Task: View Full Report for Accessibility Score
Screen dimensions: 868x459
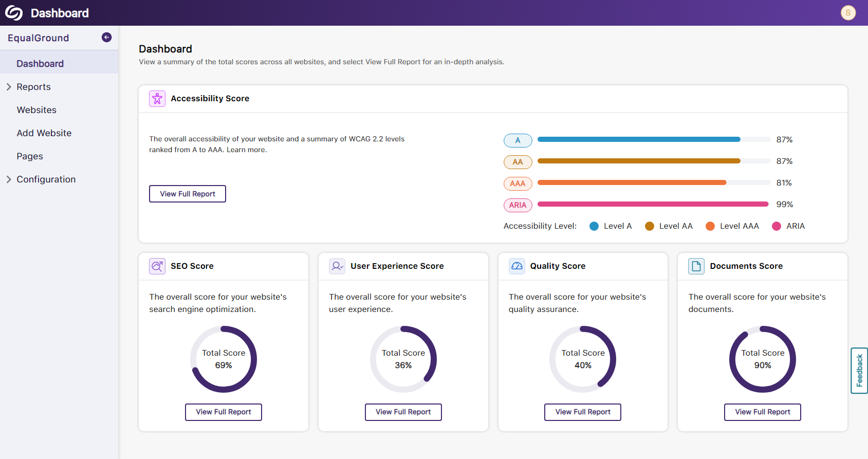Action: tap(188, 194)
